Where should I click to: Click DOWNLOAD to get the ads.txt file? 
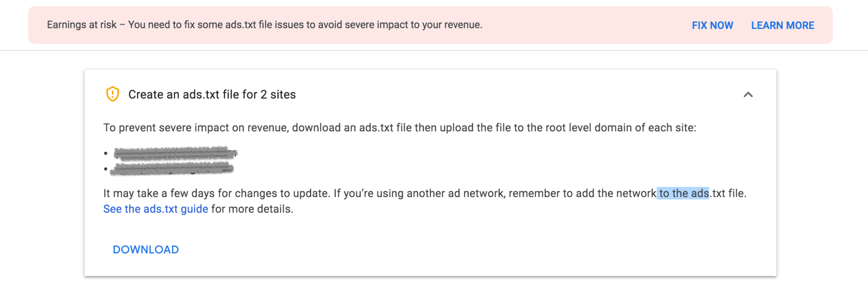pyautogui.click(x=146, y=250)
